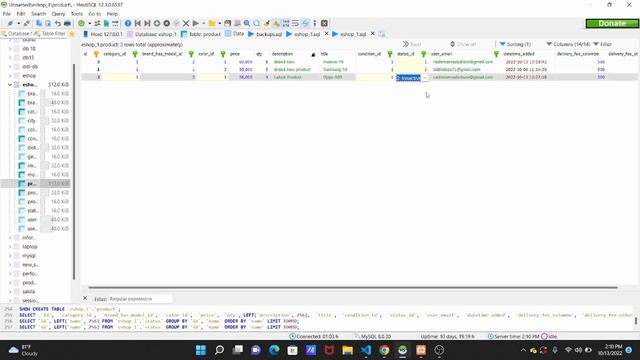
Task: Jump to last row with the Last icon
Action: coord(147,24)
